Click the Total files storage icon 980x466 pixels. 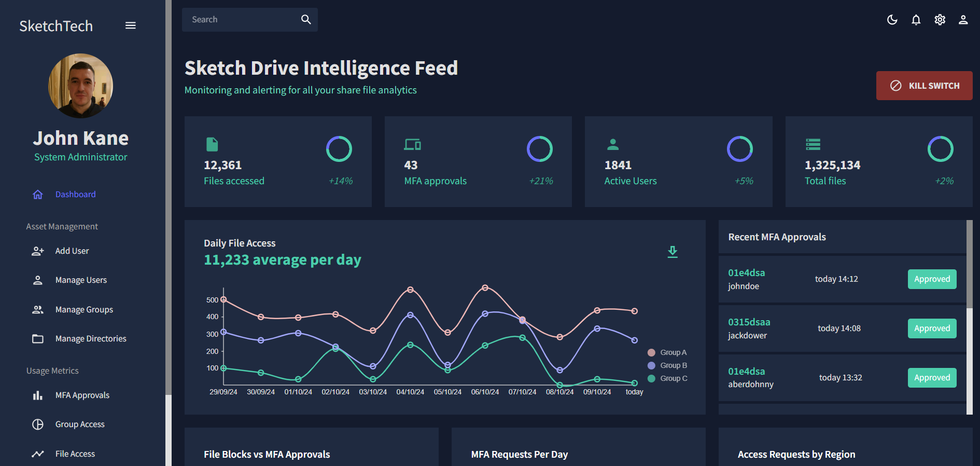coord(813,144)
